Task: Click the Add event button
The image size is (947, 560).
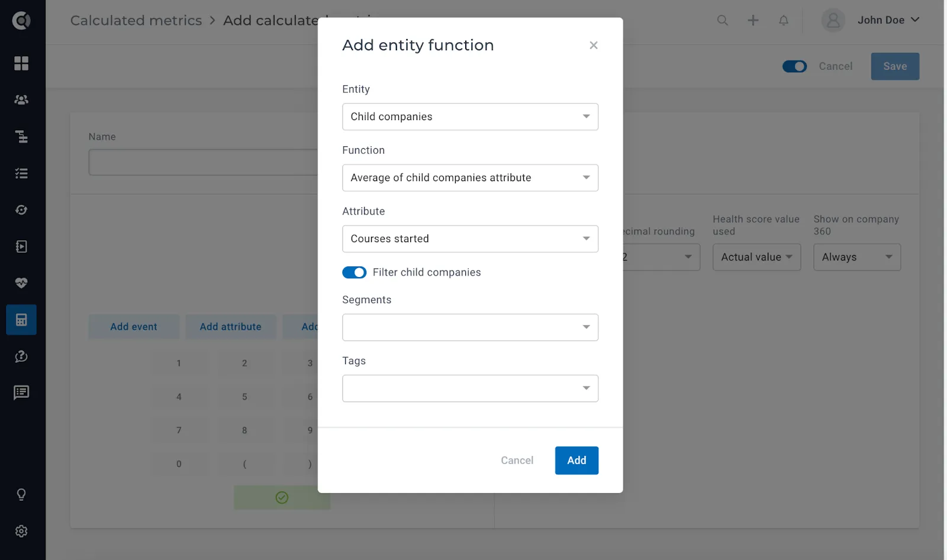Action: tap(134, 327)
